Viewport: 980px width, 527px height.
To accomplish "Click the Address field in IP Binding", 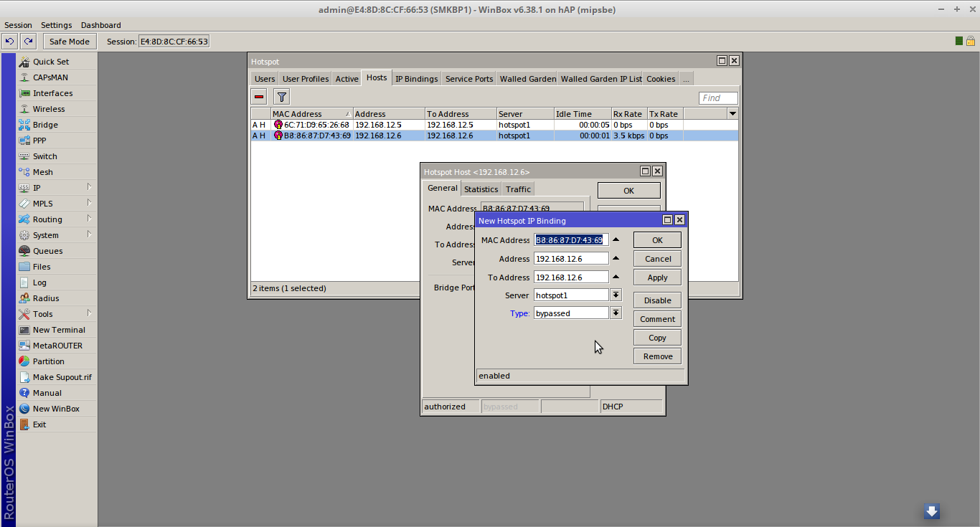I will click(x=571, y=258).
